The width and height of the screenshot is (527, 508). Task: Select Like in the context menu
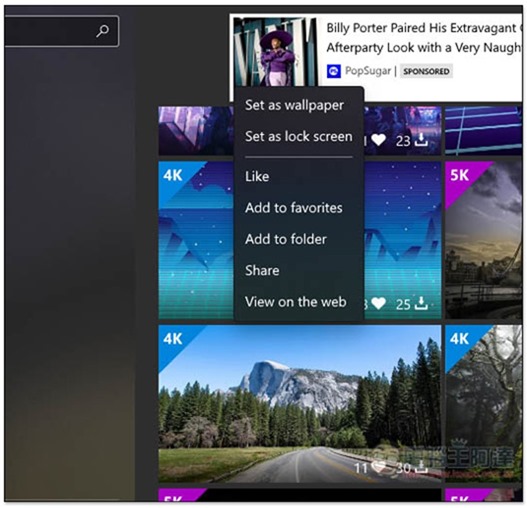coord(257,177)
